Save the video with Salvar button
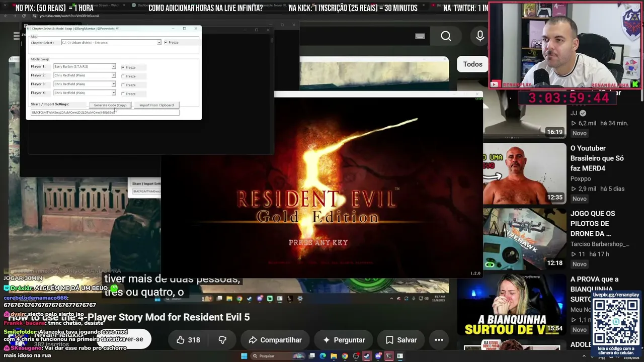Image resolution: width=644 pixels, height=362 pixels. click(400, 340)
